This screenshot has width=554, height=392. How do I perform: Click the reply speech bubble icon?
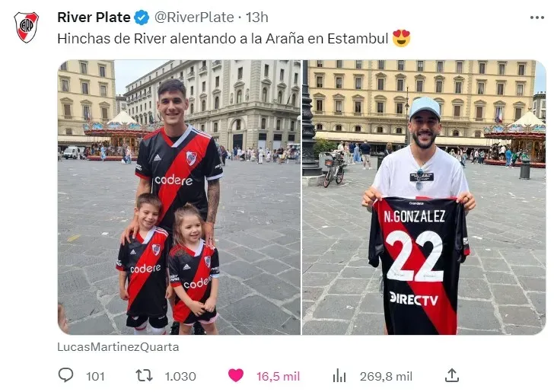click(x=65, y=375)
